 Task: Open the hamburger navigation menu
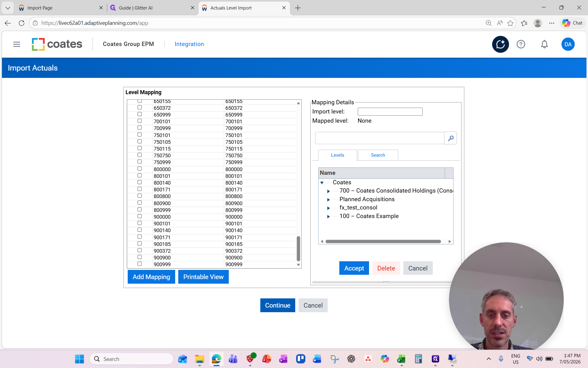(17, 44)
